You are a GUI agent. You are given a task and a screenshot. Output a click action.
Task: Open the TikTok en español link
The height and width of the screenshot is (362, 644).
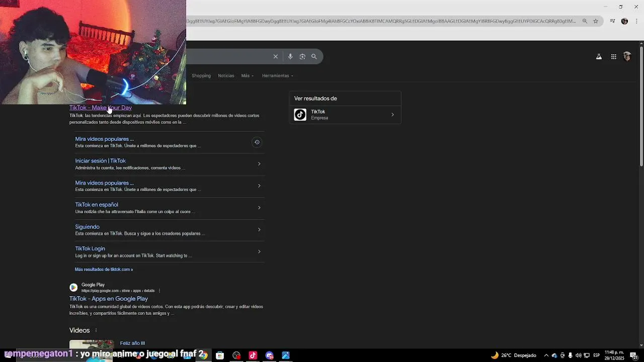coord(97,205)
